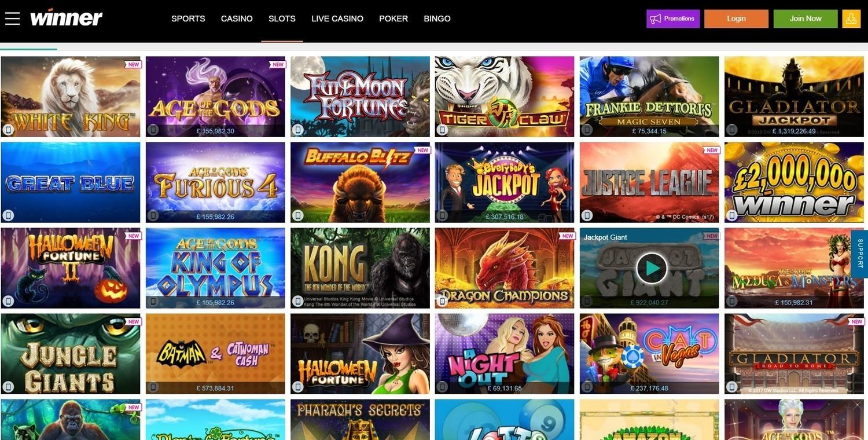The height and width of the screenshot is (440, 868).
Task: Select the Batman & Catwoman Cash game
Action: click(215, 353)
